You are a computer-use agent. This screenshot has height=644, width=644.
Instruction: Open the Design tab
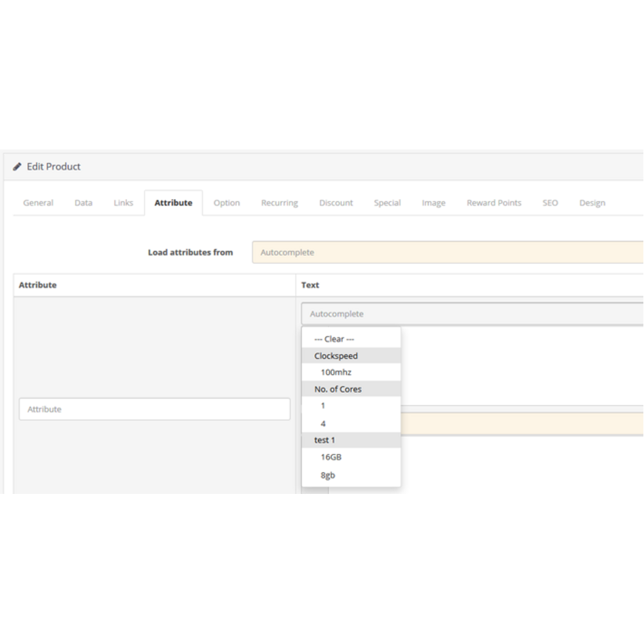coord(592,202)
